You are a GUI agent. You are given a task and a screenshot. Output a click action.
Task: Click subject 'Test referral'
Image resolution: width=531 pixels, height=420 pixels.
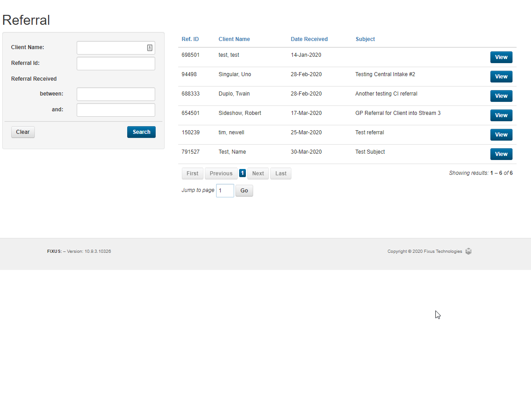click(369, 132)
